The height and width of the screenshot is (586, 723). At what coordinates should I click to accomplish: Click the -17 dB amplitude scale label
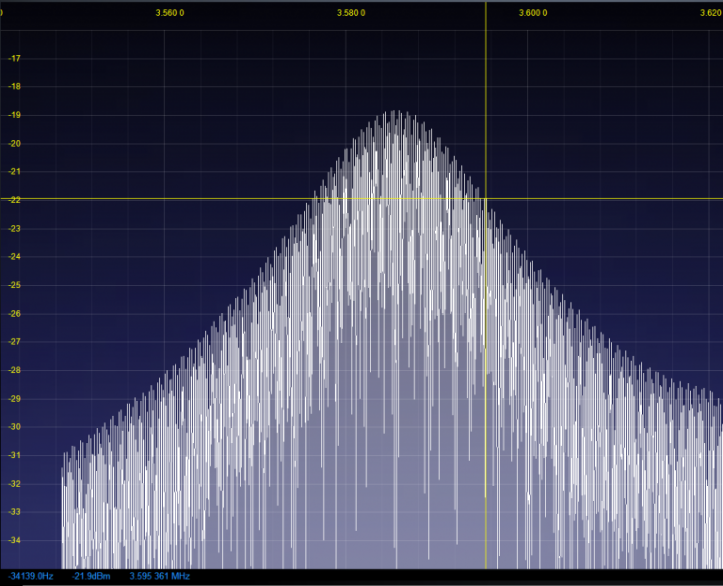coord(14,58)
